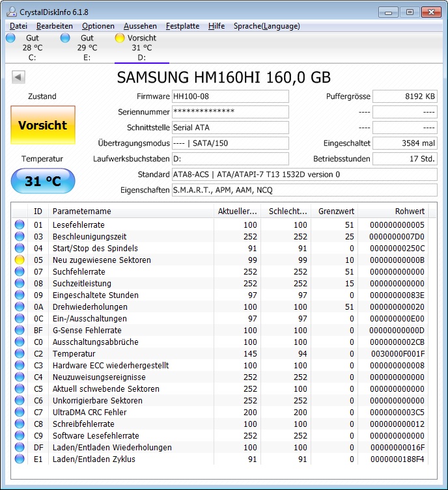Click status icon for Start/Stop des Spindels

pos(20,248)
